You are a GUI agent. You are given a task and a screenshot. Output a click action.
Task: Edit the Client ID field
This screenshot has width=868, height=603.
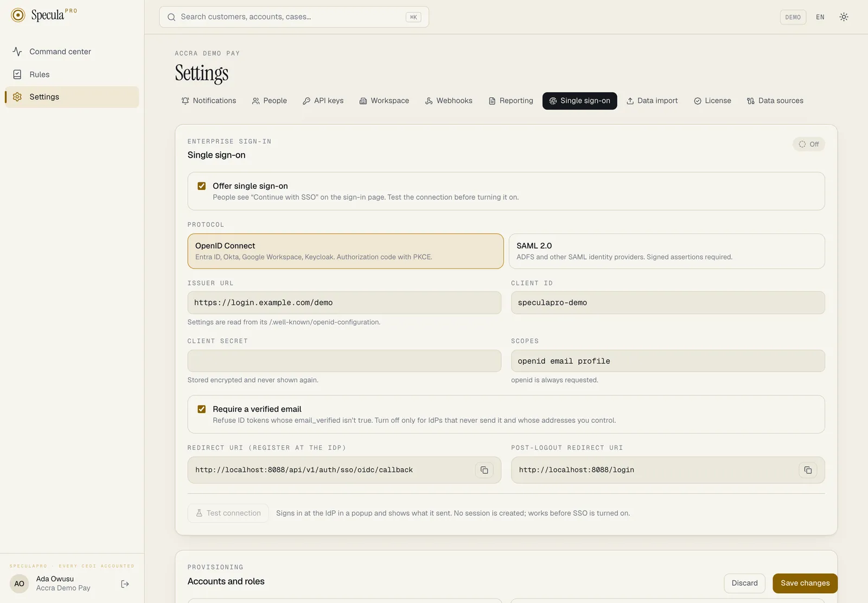coord(668,303)
